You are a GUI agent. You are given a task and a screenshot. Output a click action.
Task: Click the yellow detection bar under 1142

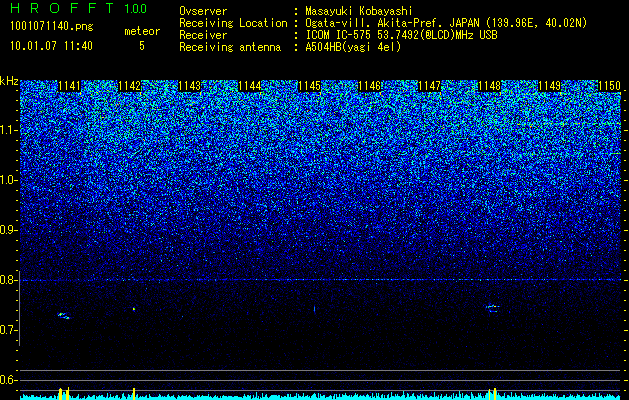(x=134, y=394)
